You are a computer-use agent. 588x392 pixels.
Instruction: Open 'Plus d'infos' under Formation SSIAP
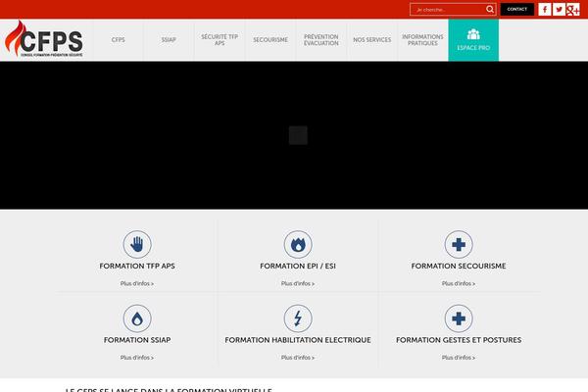[137, 358]
